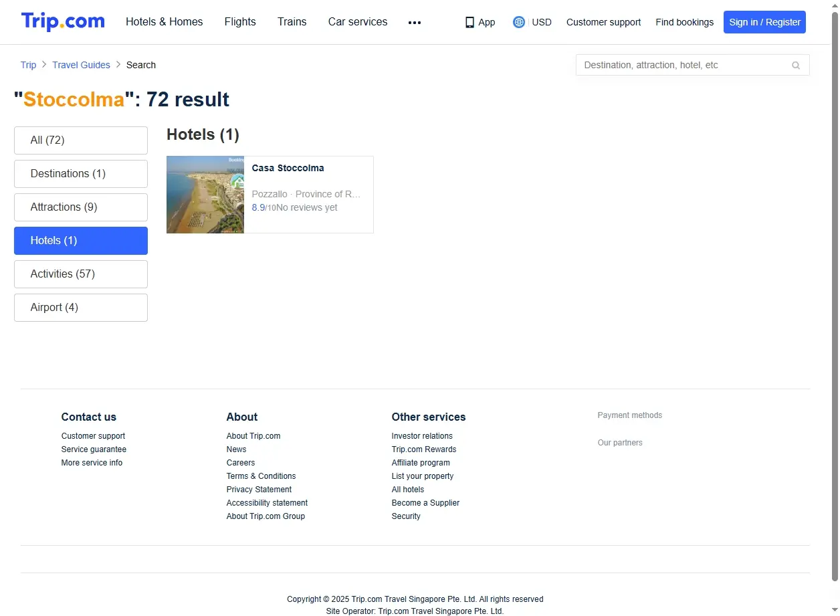Click the phone App icon
The width and height of the screenshot is (840, 616).
point(469,22)
